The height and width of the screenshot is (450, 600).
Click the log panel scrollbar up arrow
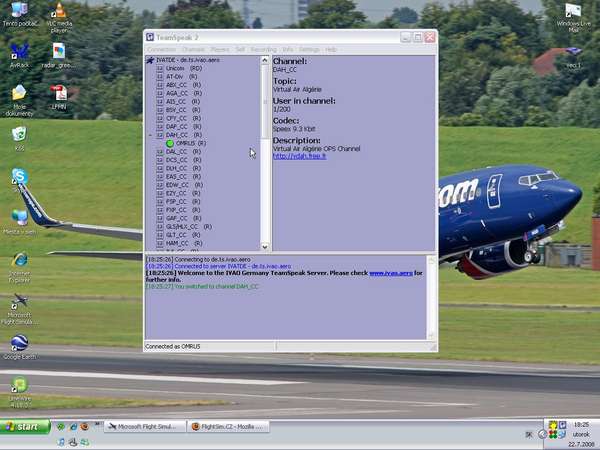tap(431, 260)
